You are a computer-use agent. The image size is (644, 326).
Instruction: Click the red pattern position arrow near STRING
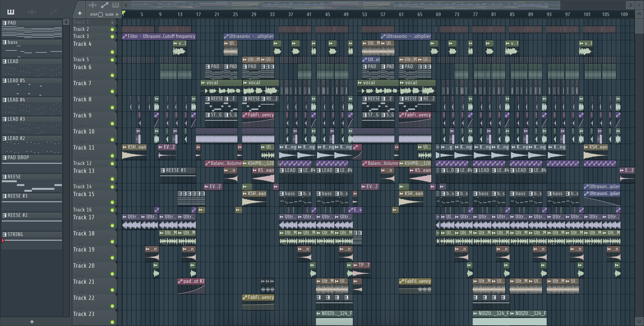pos(3,241)
